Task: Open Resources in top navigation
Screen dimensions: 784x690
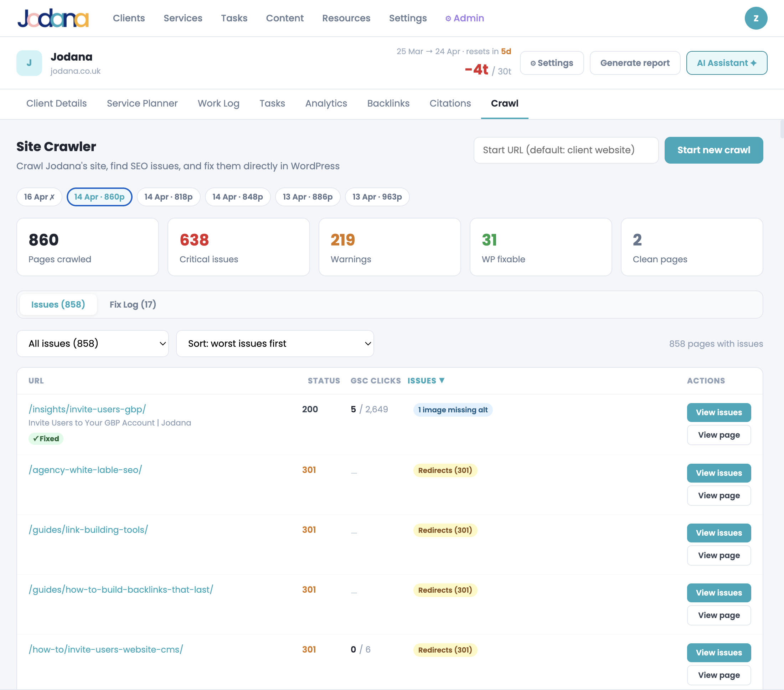Action: 346,18
